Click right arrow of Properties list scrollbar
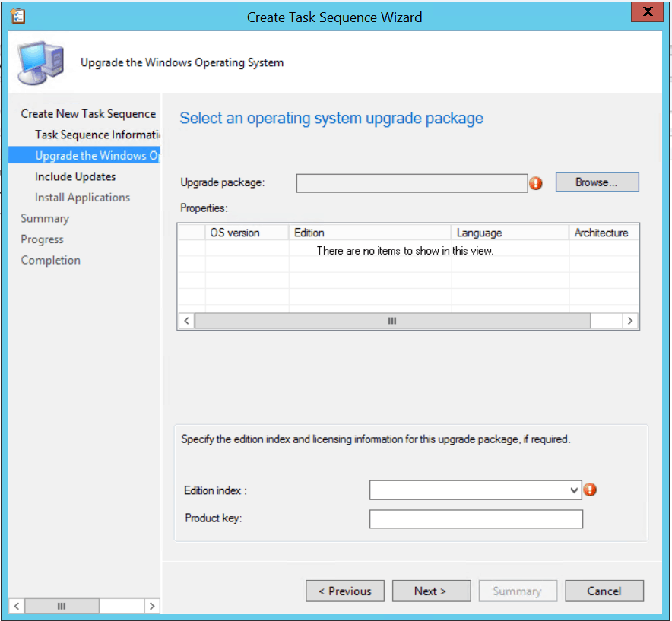Screen dimensions: 672x621 point(630,321)
